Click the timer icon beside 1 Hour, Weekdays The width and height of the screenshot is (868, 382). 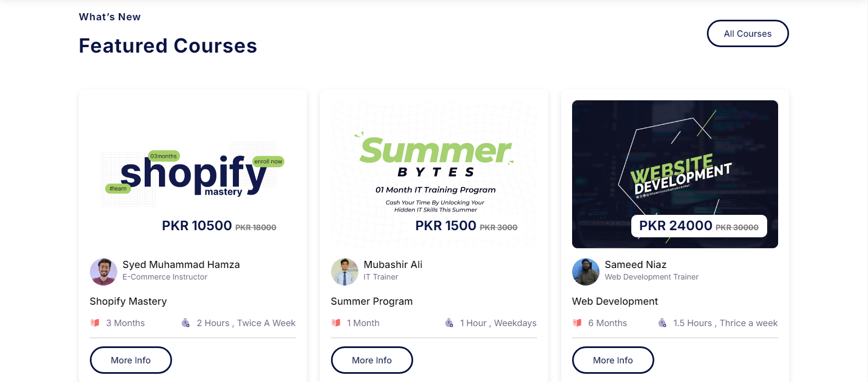tap(449, 323)
